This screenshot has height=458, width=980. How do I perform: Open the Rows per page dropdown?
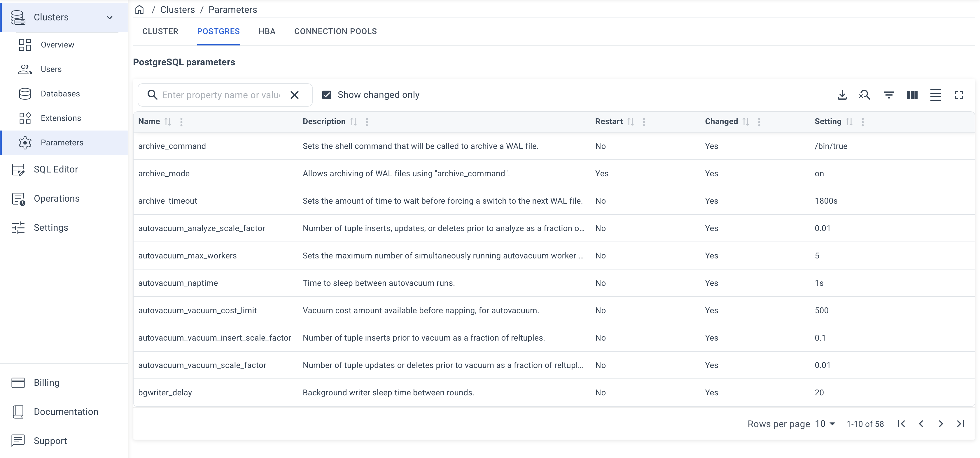pyautogui.click(x=825, y=423)
